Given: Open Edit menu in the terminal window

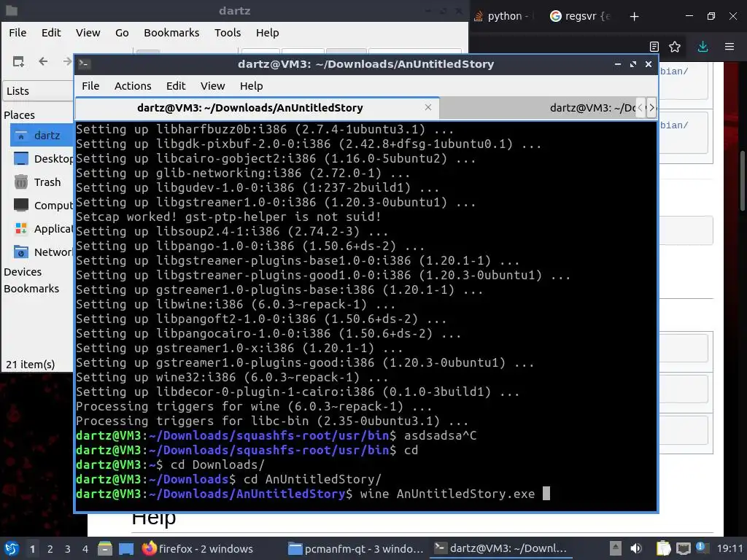Looking at the screenshot, I should click(175, 86).
